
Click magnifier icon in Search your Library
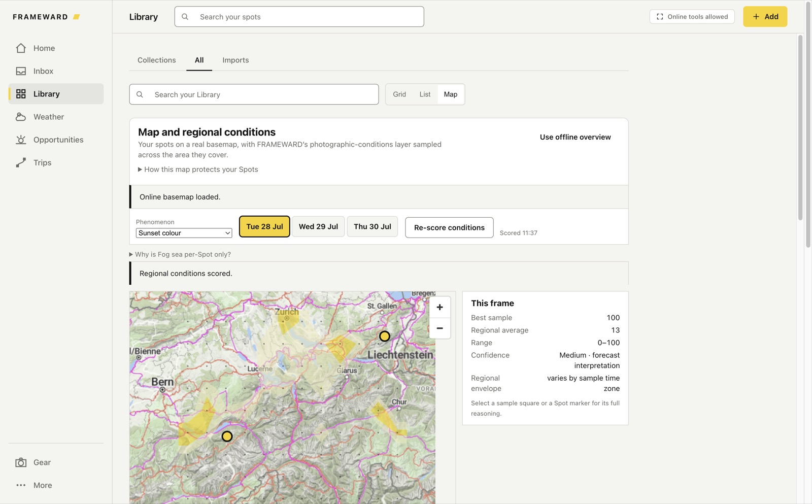(140, 94)
